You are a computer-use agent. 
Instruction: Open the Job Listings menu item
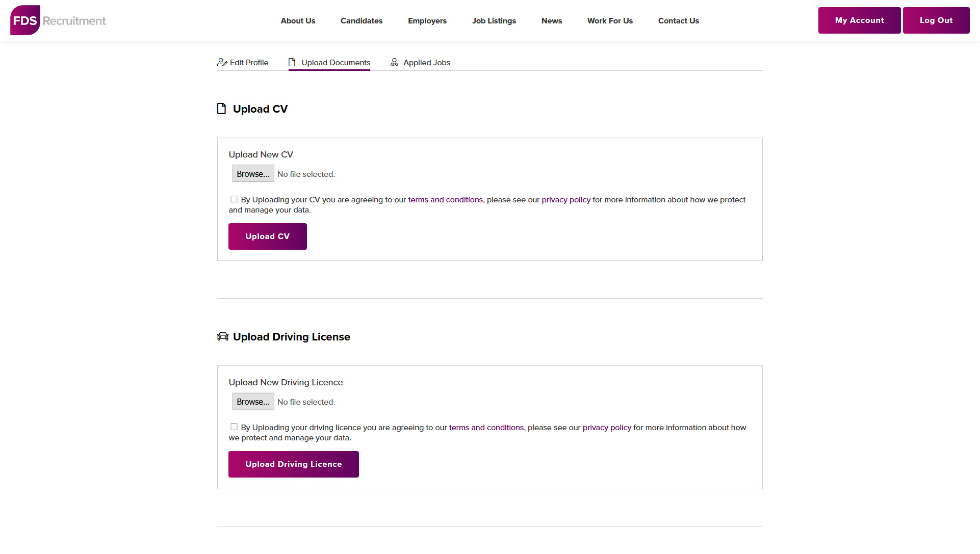coord(494,21)
